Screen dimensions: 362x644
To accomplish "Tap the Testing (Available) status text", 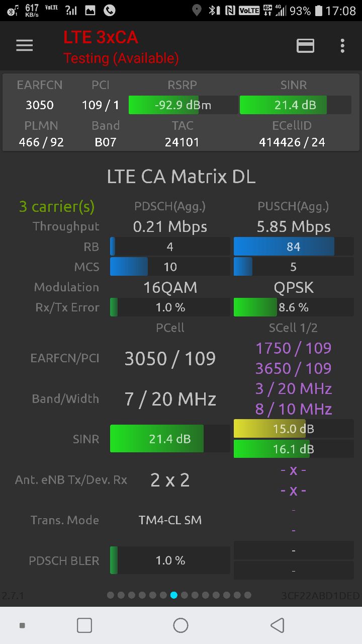I will pyautogui.click(x=121, y=58).
